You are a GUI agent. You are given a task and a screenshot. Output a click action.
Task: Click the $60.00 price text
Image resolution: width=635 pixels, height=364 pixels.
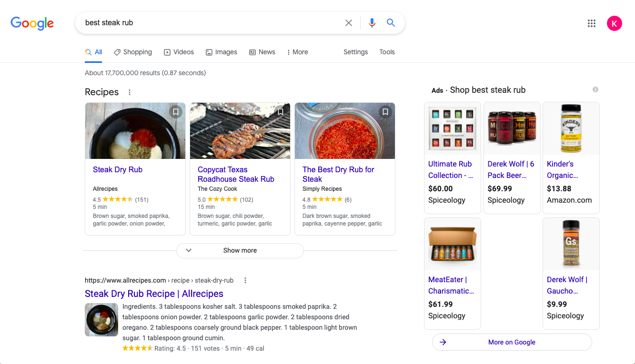tap(441, 189)
